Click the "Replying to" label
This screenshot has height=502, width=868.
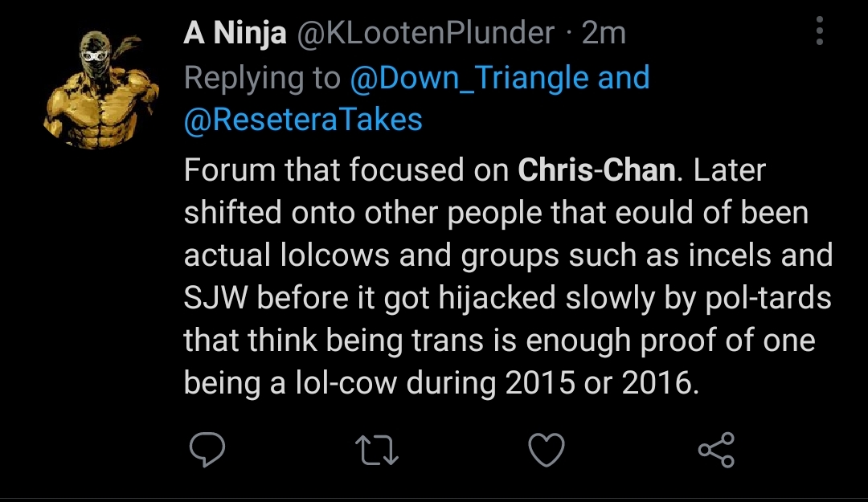[x=263, y=78]
